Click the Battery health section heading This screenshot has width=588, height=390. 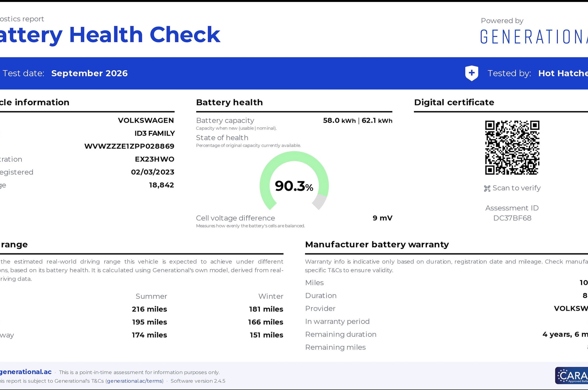click(229, 102)
